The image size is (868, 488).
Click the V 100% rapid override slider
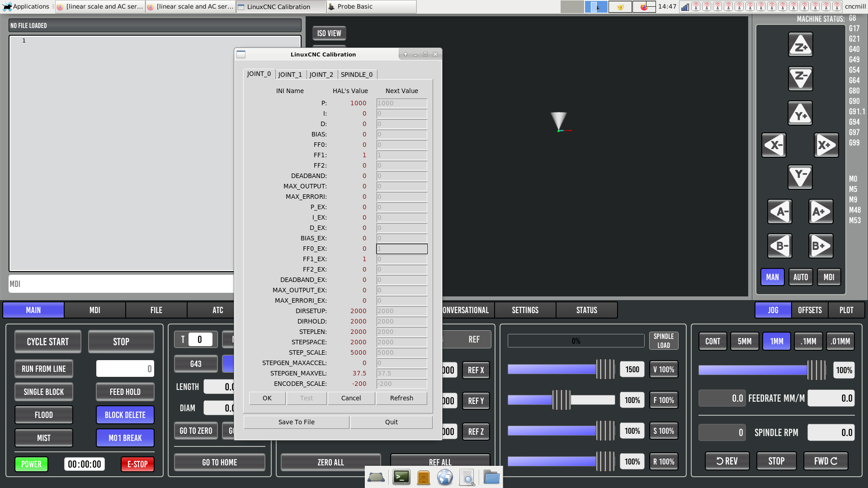[561, 369]
